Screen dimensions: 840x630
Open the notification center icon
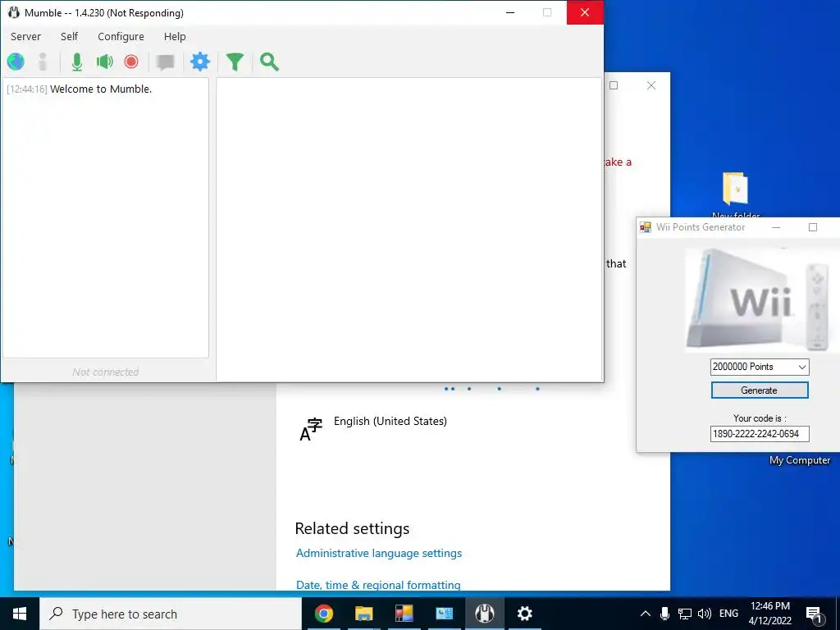tap(815, 614)
